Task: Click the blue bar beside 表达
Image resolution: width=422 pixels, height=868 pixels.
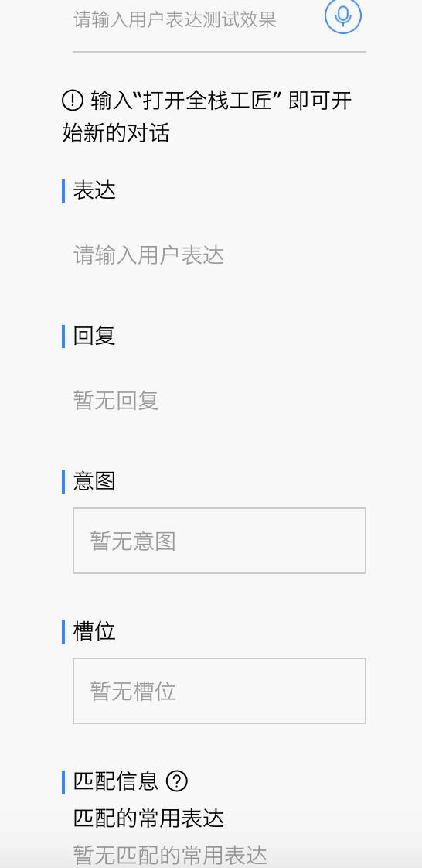Action: 63,191
